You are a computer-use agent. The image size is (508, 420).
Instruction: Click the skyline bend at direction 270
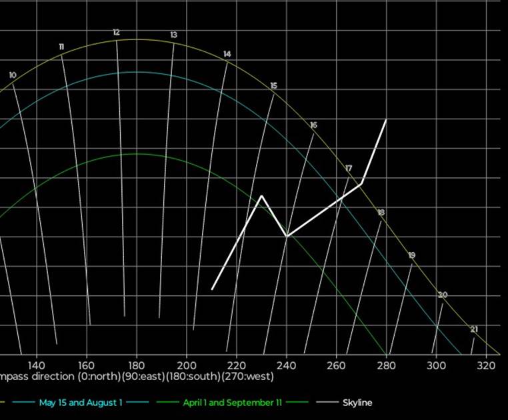[361, 184]
